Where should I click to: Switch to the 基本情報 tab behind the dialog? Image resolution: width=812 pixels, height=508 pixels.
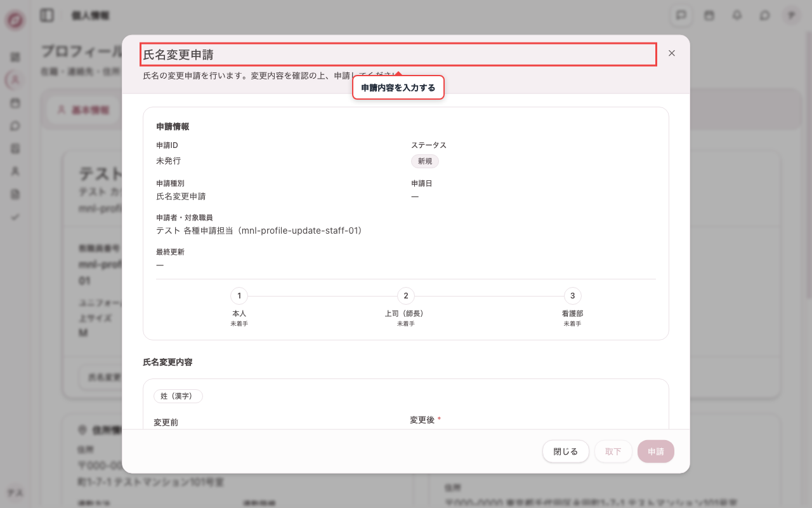pyautogui.click(x=84, y=110)
